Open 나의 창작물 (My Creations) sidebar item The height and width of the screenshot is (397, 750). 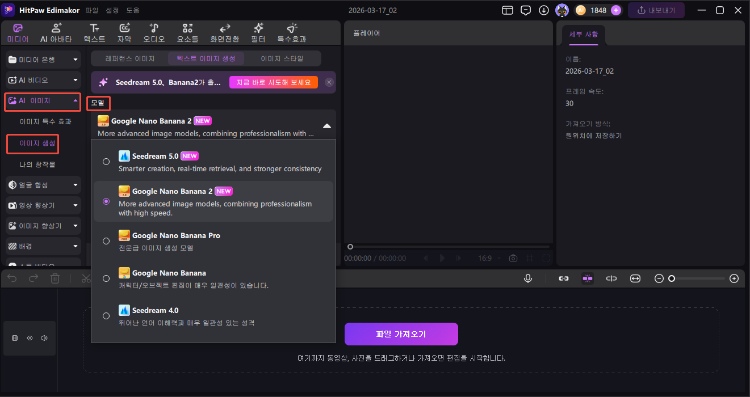pyautogui.click(x=37, y=165)
